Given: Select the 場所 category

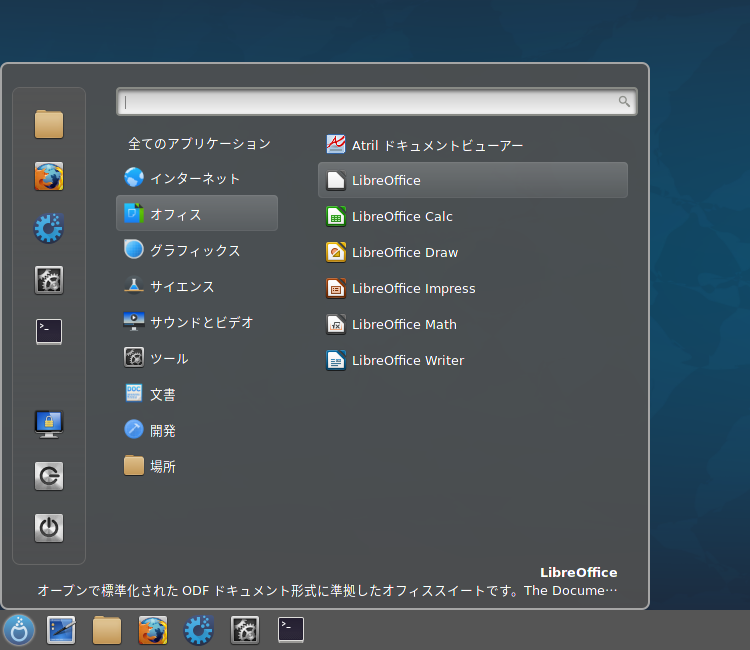Looking at the screenshot, I should pos(197,466).
